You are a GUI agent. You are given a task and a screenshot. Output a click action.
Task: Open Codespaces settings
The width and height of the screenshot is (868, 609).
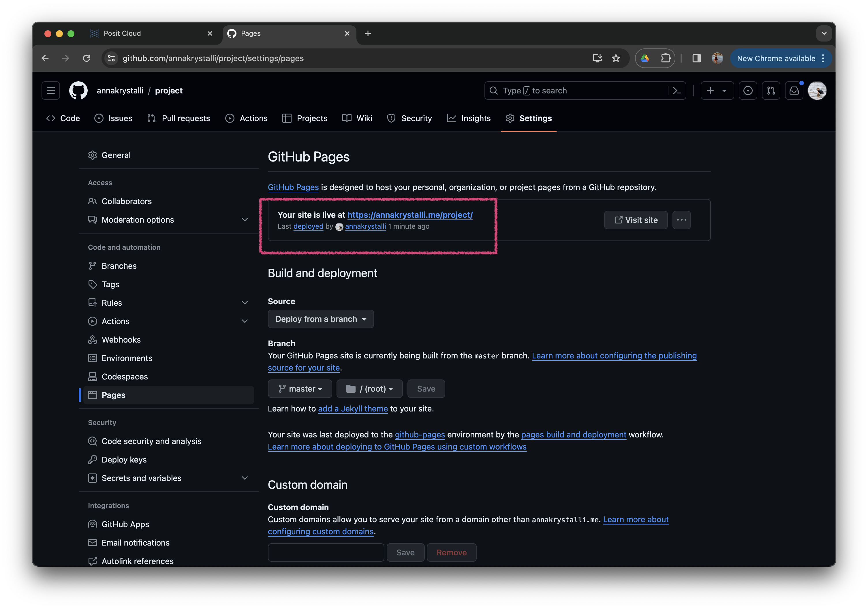pos(168,377)
